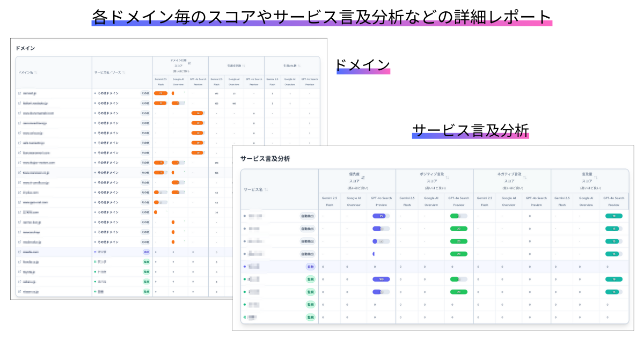644x338 pixels.
Task: Click the 自社 badge in the domain table
Action: [x=146, y=252]
